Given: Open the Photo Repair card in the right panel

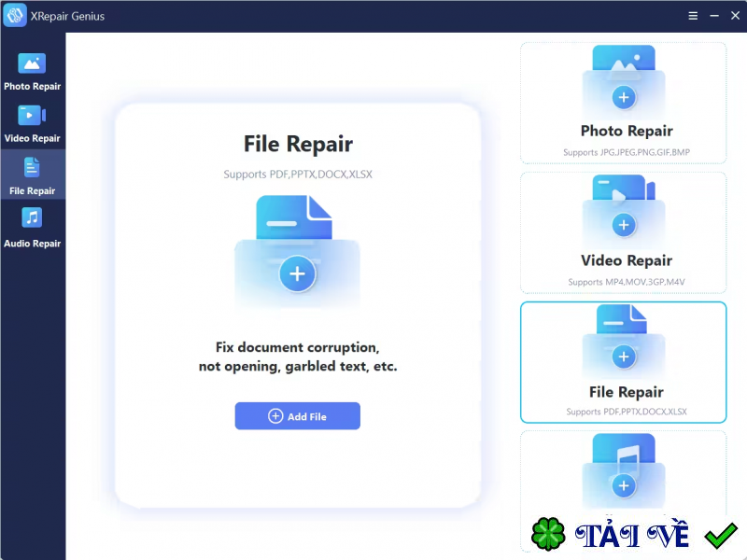Looking at the screenshot, I should (x=624, y=103).
